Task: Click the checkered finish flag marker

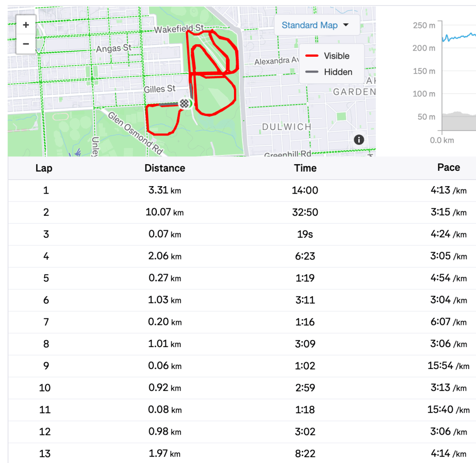Action: tap(185, 104)
